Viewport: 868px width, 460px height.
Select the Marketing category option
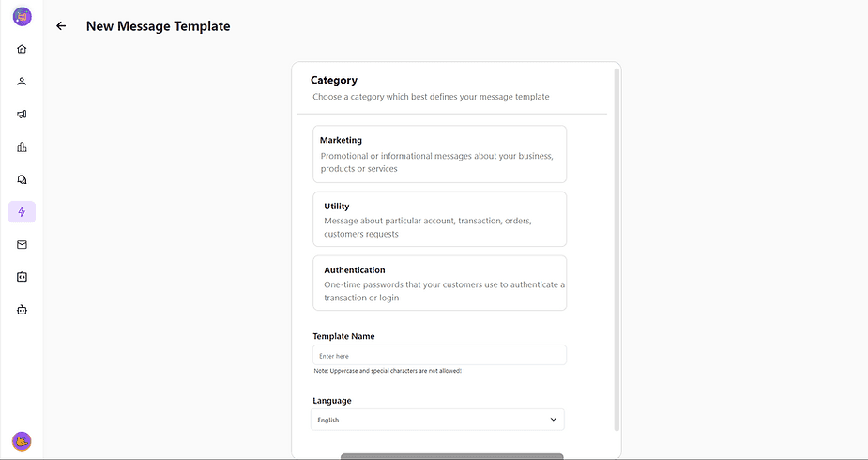coord(439,154)
